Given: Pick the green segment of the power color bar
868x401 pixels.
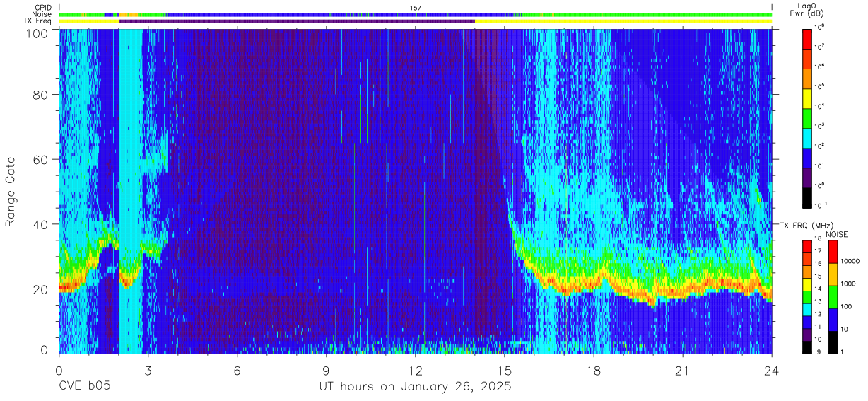Looking at the screenshot, I should [x=807, y=117].
